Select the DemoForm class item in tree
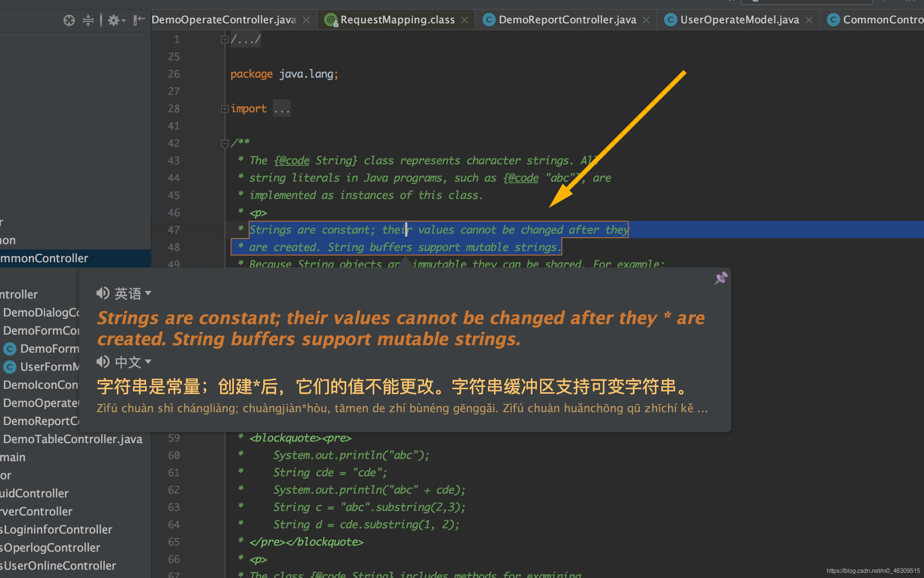This screenshot has height=578, width=924. (50, 349)
